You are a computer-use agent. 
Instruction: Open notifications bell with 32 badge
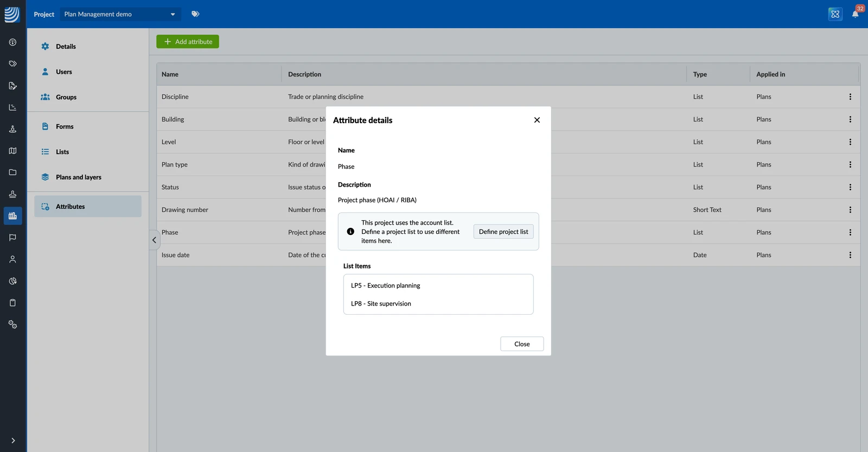856,14
